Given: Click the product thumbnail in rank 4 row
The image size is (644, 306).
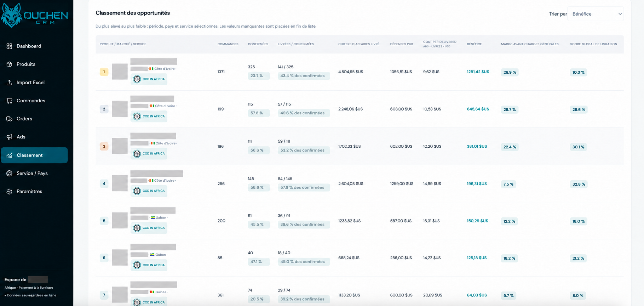Looking at the screenshot, I should [120, 183].
